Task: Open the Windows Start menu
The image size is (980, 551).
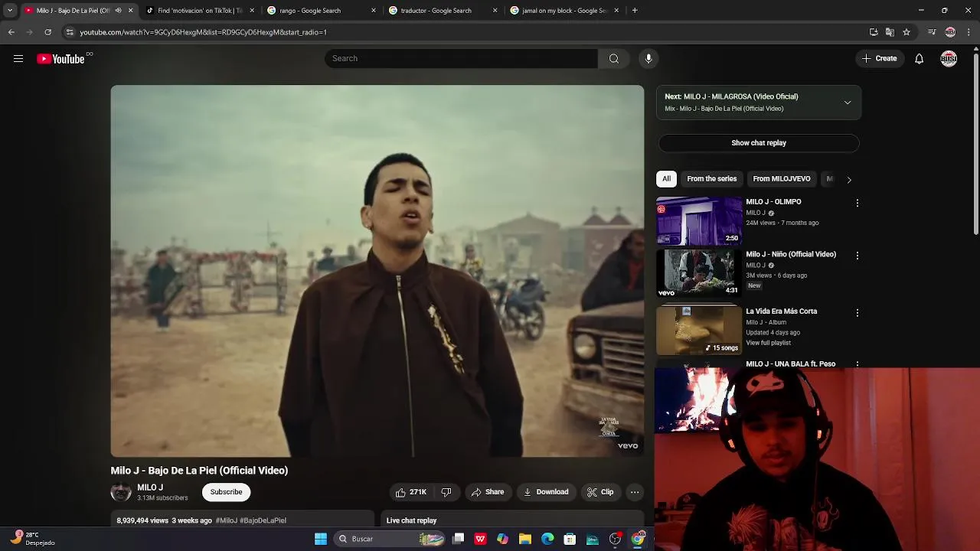Action: coord(321,539)
